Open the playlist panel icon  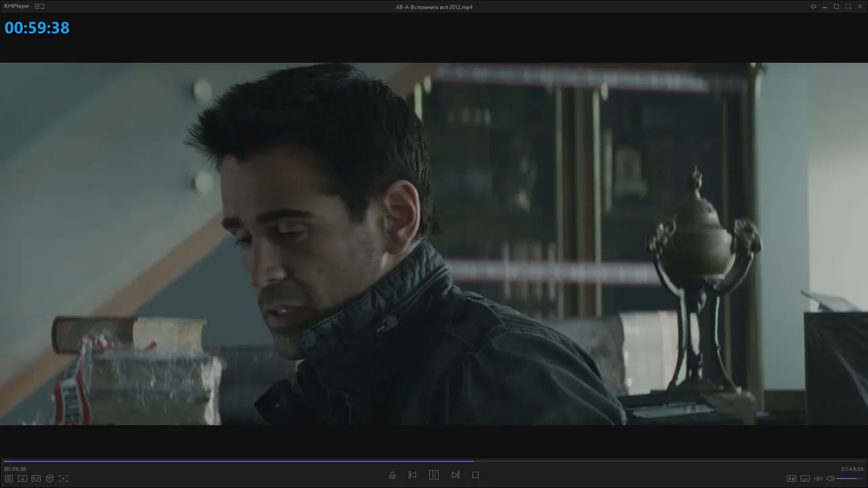pos(9,479)
